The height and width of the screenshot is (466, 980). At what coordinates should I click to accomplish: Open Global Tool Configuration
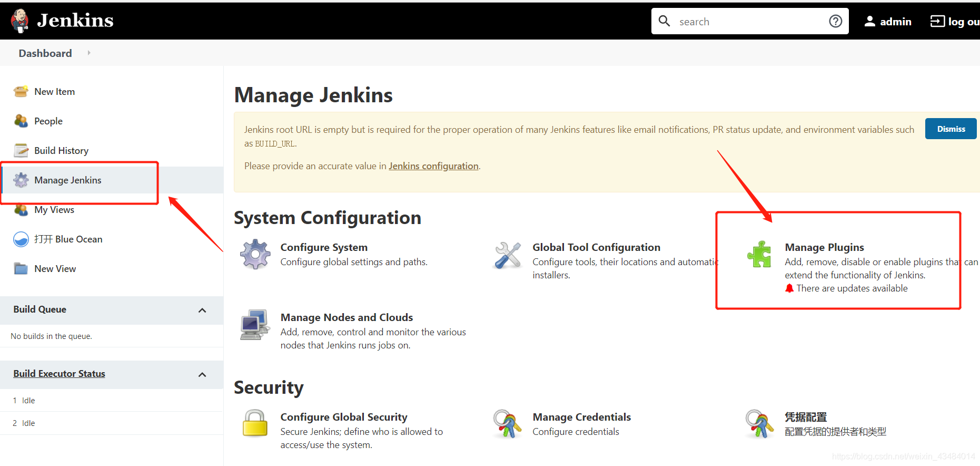pos(596,247)
